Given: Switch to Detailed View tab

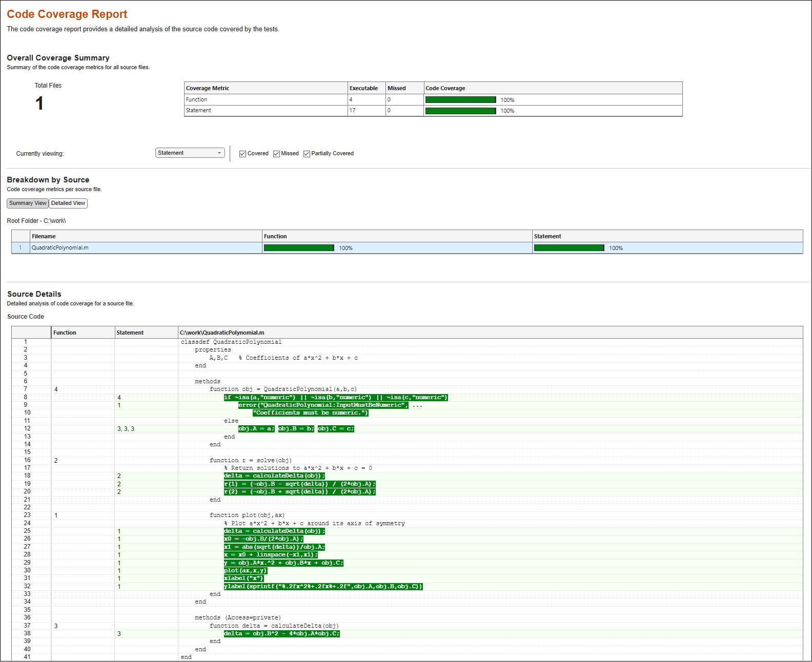Looking at the screenshot, I should (x=68, y=203).
